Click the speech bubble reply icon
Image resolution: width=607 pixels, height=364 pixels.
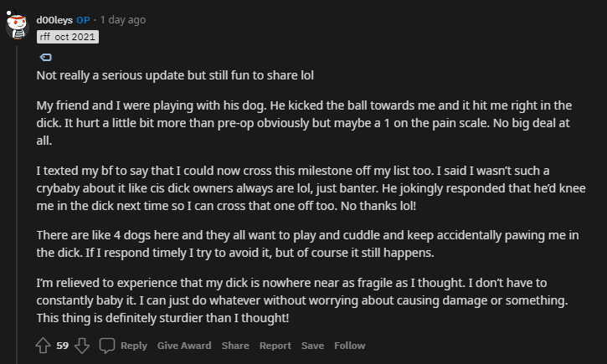pyautogui.click(x=107, y=346)
